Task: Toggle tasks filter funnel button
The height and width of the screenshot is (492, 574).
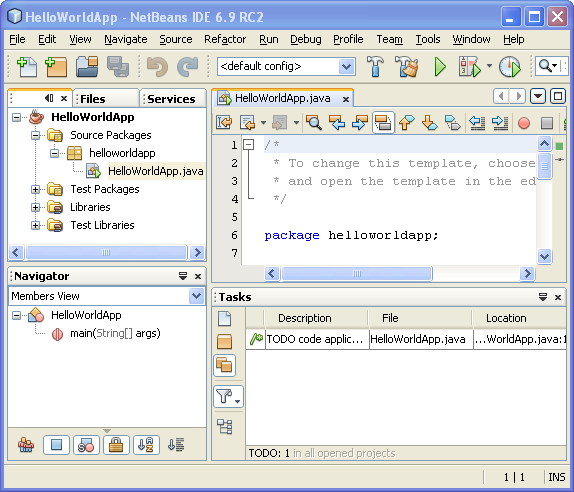Action: (228, 396)
